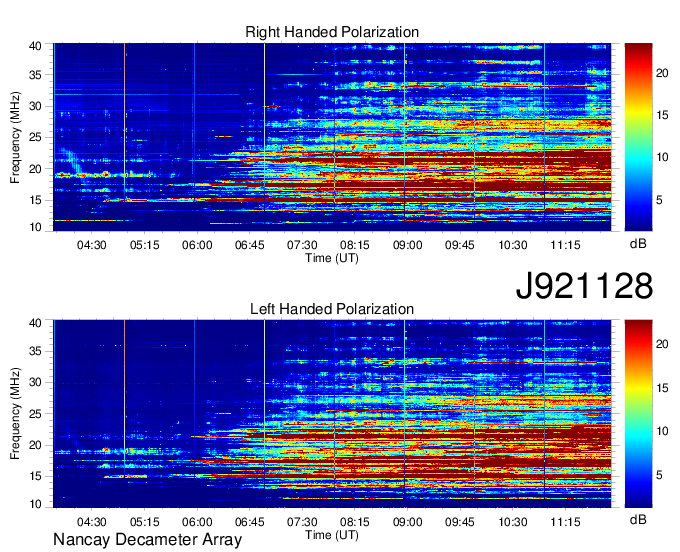680x552 pixels.
Task: Click 04:30 time tick under bottom plot
Action: coord(92,522)
